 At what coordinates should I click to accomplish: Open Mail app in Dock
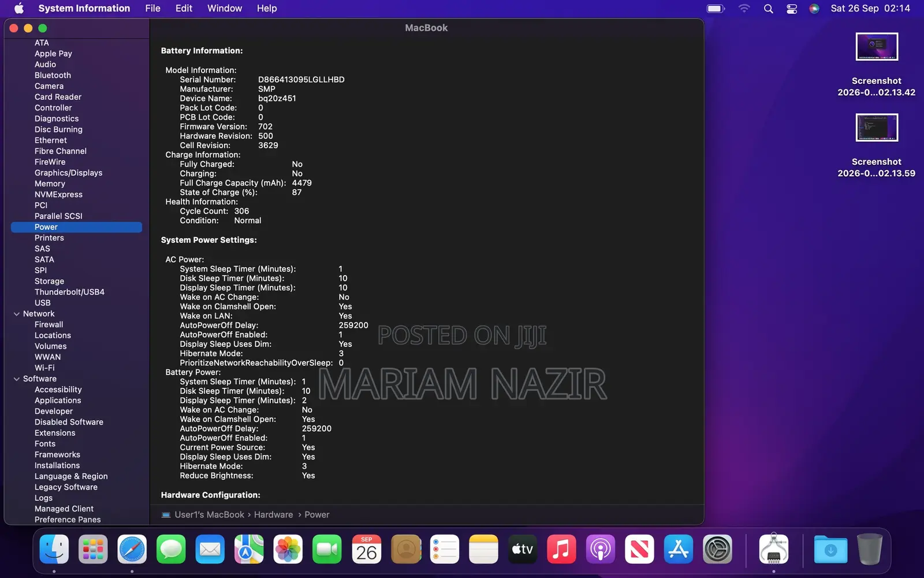click(x=210, y=549)
